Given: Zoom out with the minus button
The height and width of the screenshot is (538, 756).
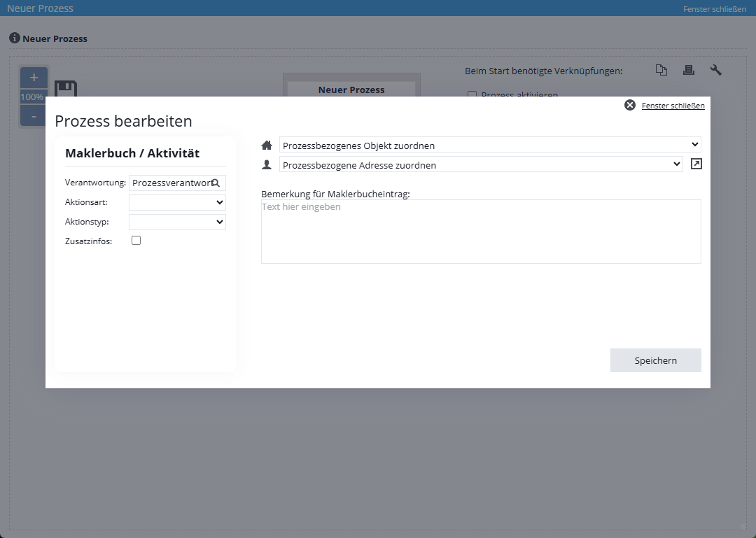Looking at the screenshot, I should [34, 115].
